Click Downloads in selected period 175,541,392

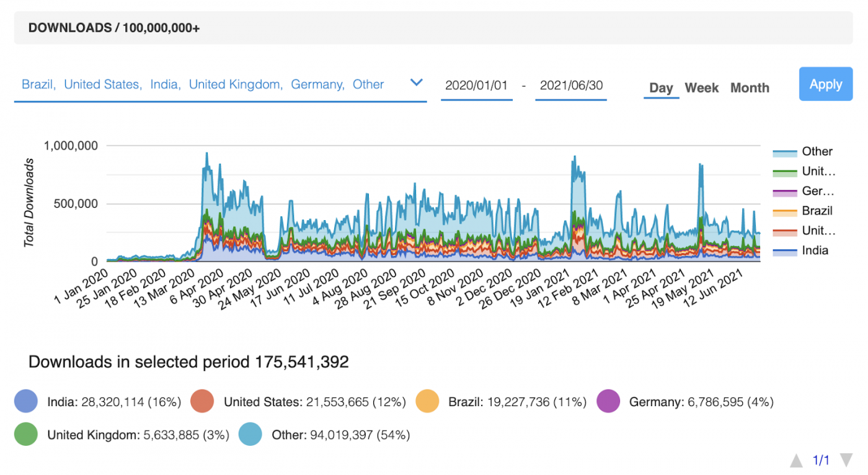[188, 362]
